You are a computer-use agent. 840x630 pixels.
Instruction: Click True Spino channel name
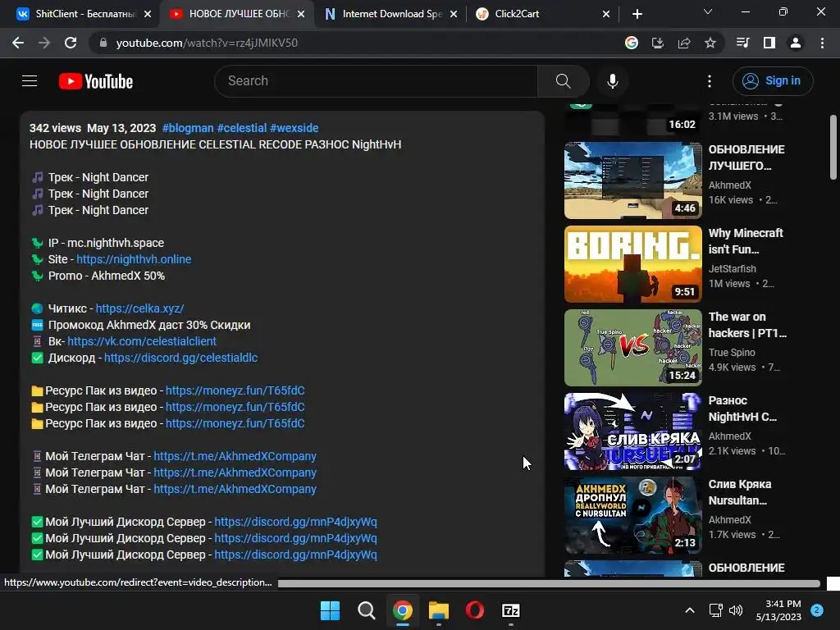click(x=732, y=353)
